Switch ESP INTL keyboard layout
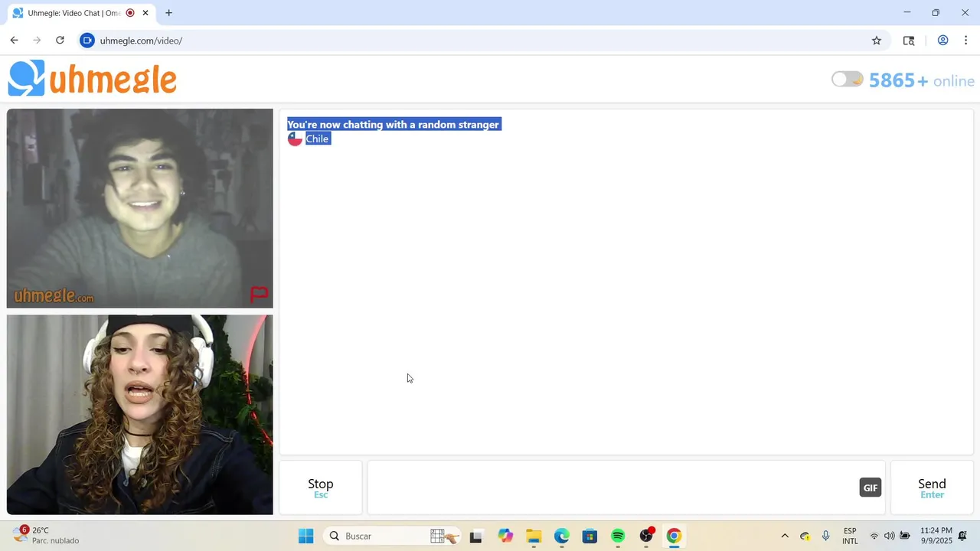 coord(850,536)
